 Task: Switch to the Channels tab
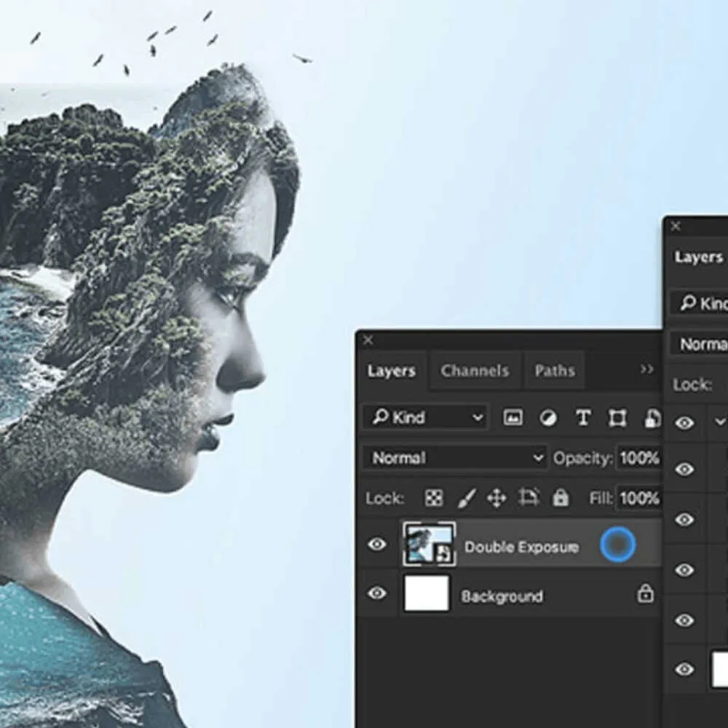click(475, 371)
